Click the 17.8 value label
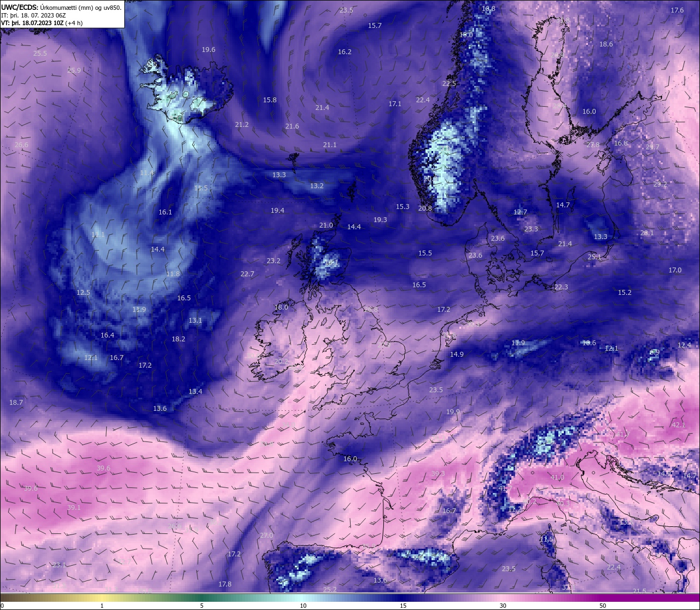Image resolution: width=700 pixels, height=610 pixels. pos(225,584)
